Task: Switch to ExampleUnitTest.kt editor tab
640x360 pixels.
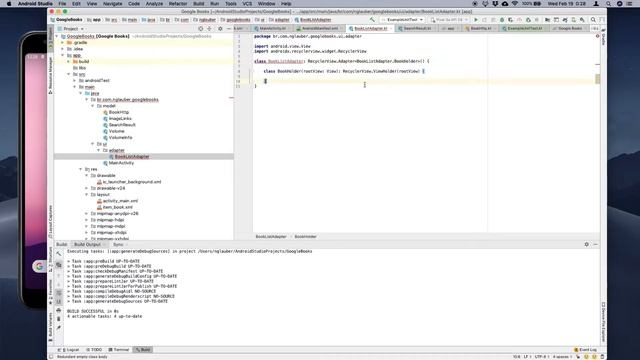Action: tap(524, 29)
